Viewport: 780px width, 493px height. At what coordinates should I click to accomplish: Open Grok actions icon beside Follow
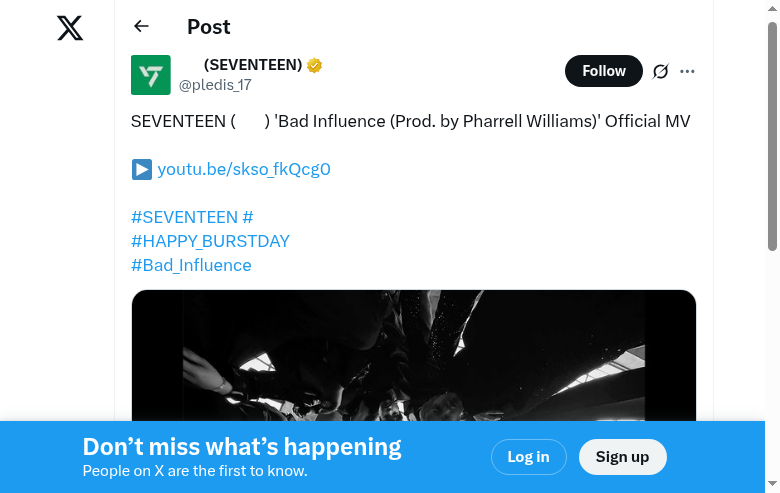click(x=660, y=71)
